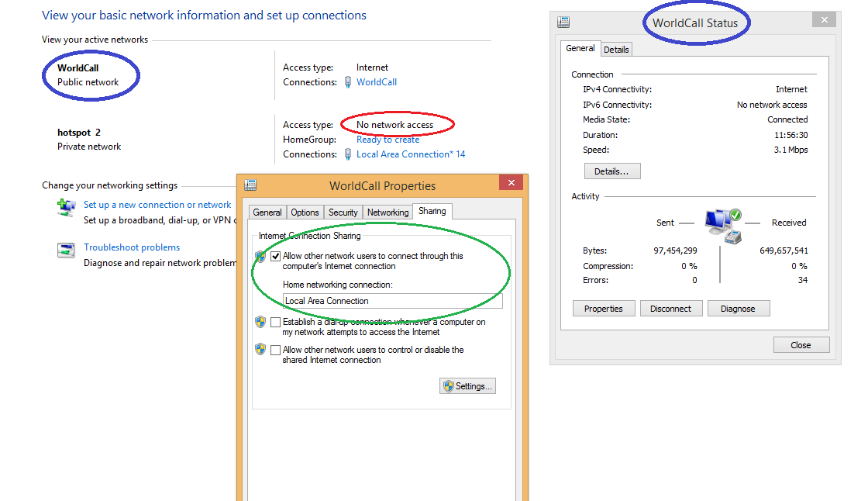The height and width of the screenshot is (501, 868).
Task: Click the hotspot 2 network name
Action: click(x=79, y=133)
